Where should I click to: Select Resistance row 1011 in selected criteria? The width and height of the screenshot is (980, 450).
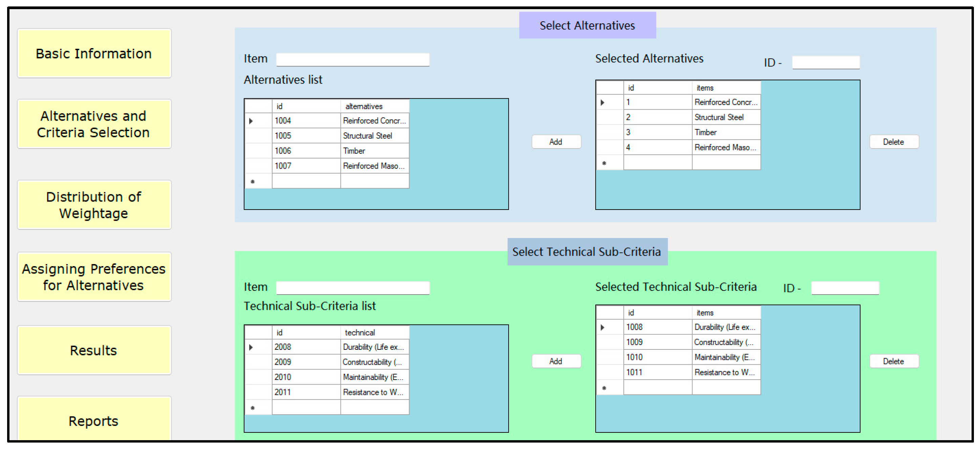click(724, 372)
